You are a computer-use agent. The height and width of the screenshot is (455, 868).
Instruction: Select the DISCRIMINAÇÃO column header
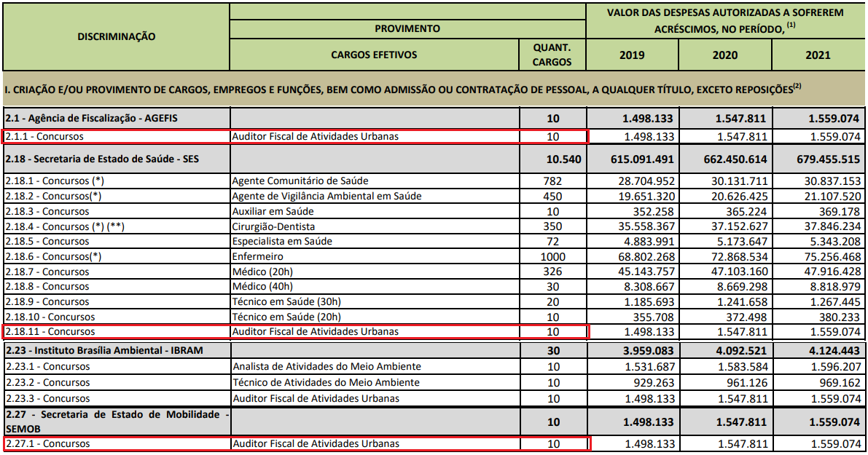tap(117, 36)
